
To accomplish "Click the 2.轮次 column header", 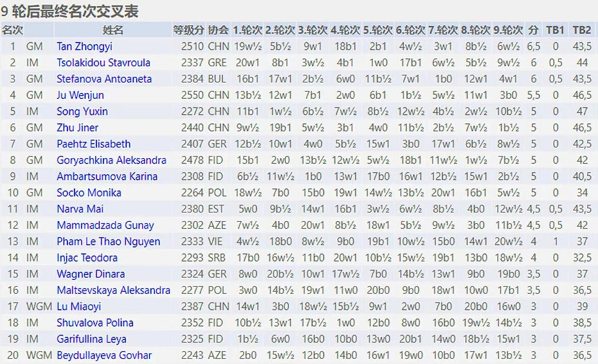I will (x=280, y=30).
